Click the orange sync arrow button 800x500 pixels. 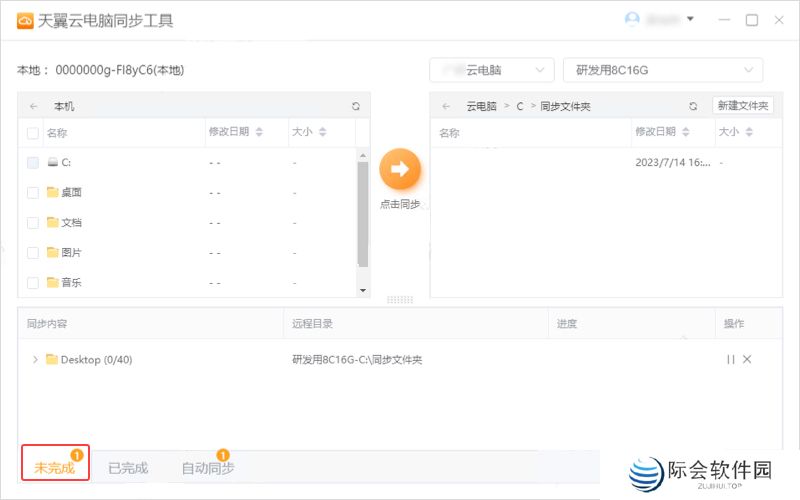[x=400, y=169]
